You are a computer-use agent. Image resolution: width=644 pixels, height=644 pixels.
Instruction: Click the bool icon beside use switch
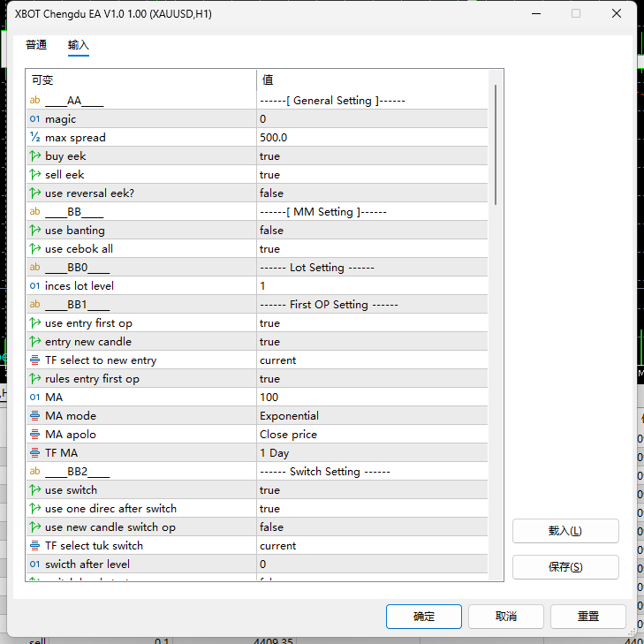(x=35, y=490)
